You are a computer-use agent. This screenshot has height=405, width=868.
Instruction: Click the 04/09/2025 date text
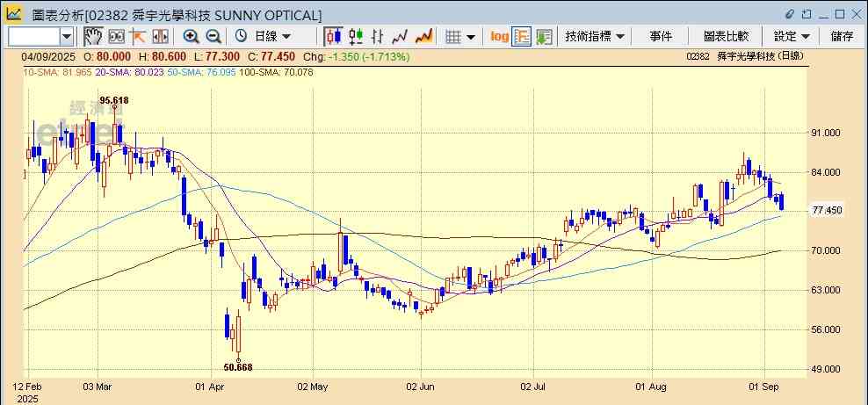[x=47, y=56]
